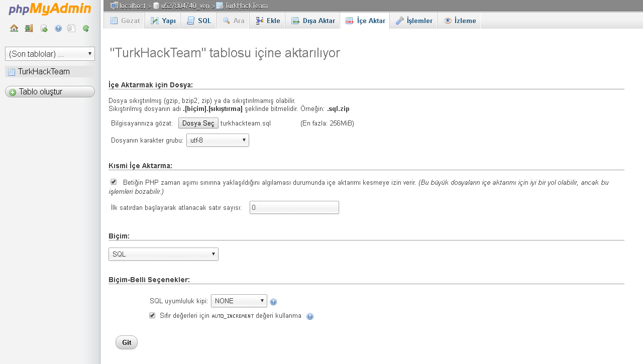643x364 pixels.
Task: Click the rows-to-skip number field
Action: pyautogui.click(x=294, y=207)
